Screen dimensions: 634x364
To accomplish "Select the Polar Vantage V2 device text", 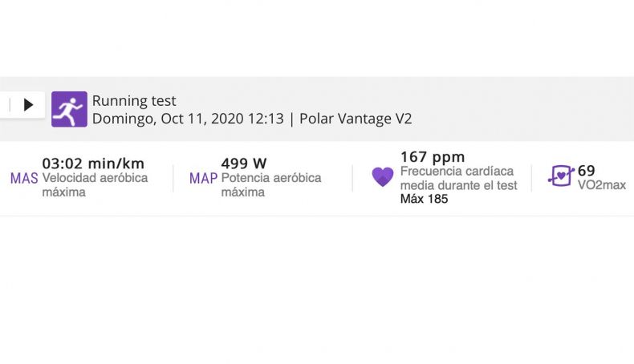I will tap(356, 119).
